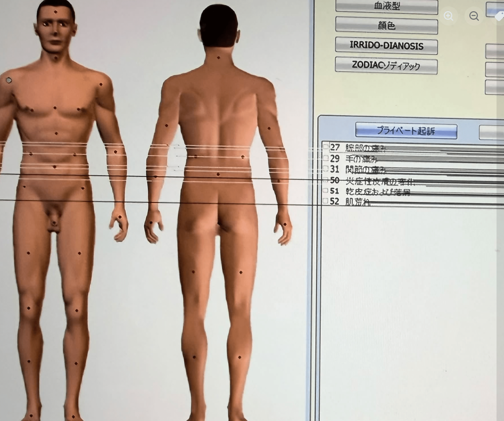The height and width of the screenshot is (421, 504).
Task: Check the box for item 50
Action: click(325, 180)
